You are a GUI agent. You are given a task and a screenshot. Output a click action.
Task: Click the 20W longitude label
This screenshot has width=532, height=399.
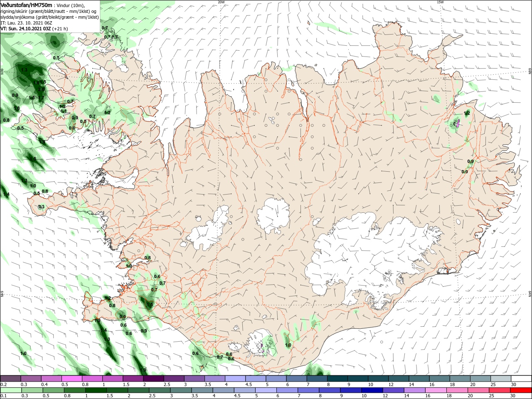click(x=221, y=2)
